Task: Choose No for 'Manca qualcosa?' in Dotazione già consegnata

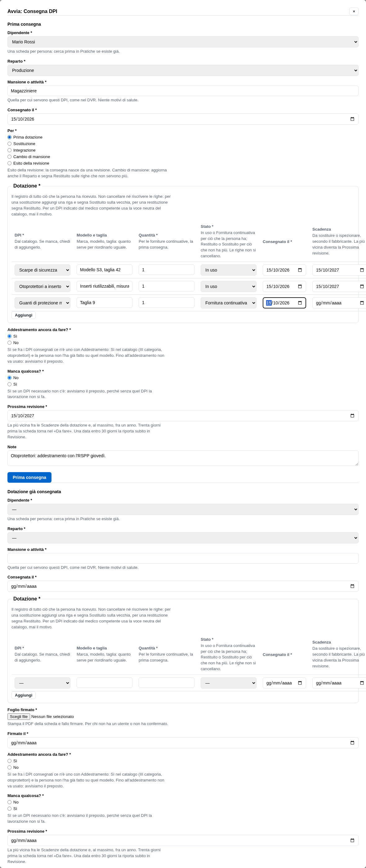Action: (9, 802)
